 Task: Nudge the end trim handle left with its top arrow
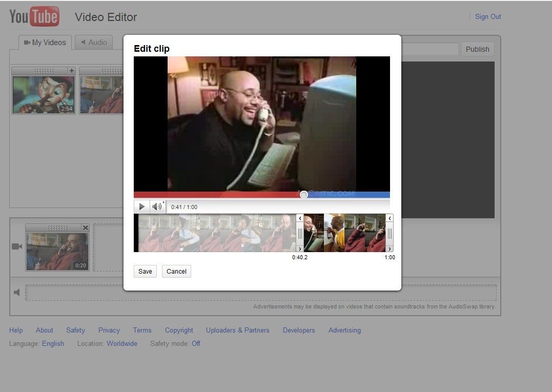tap(390, 219)
